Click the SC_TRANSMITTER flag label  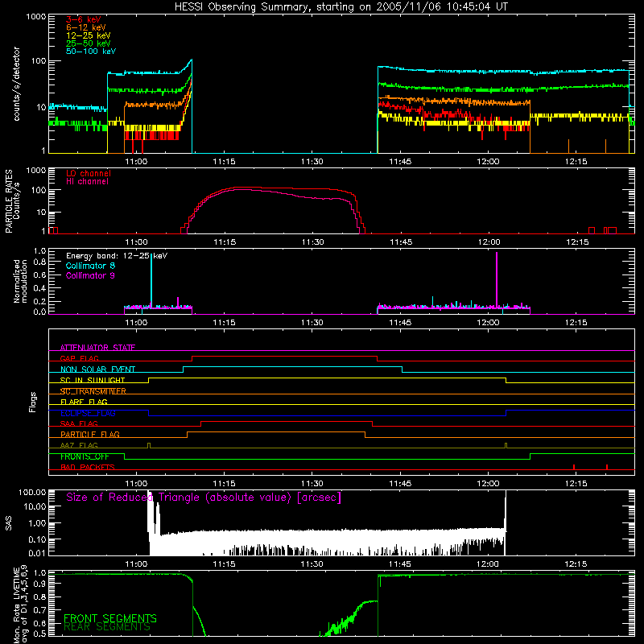click(93, 391)
